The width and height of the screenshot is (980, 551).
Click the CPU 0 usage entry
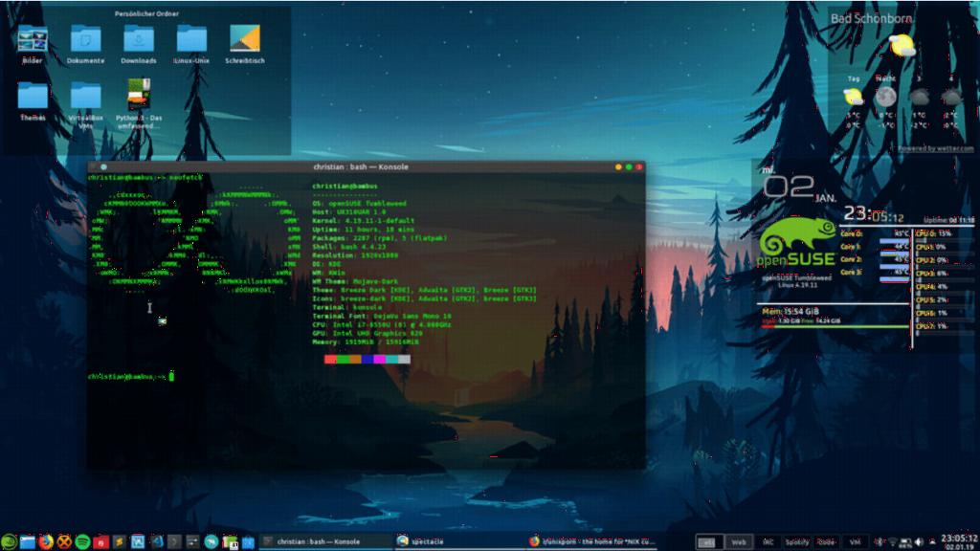pos(934,233)
